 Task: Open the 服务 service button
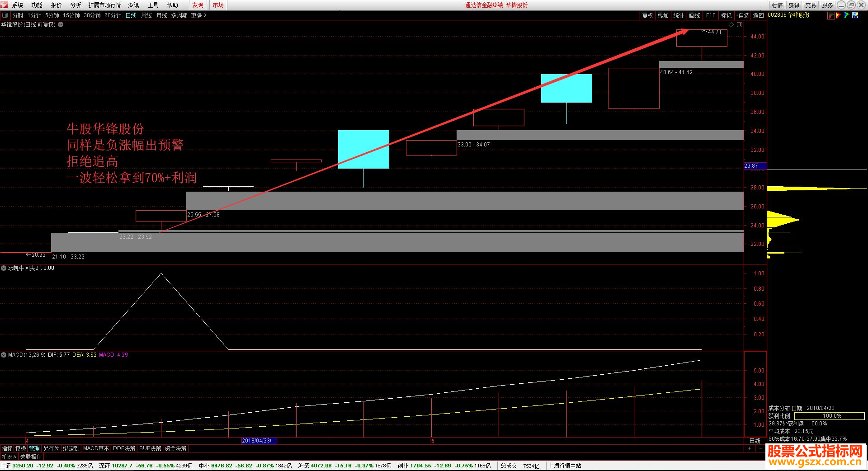(x=827, y=5)
